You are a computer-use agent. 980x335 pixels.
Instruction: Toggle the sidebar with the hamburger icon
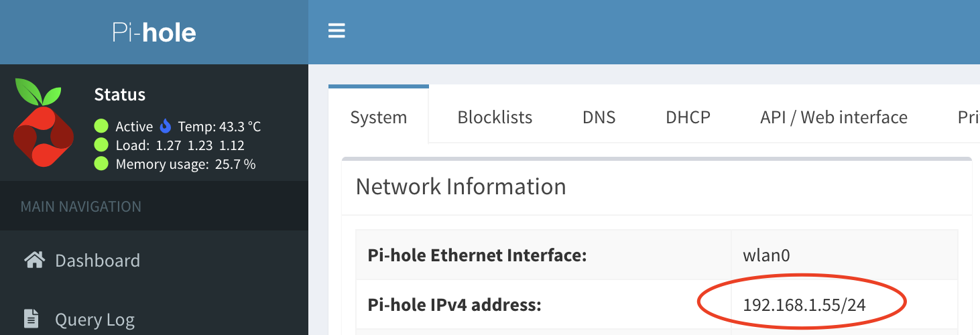coord(336,31)
